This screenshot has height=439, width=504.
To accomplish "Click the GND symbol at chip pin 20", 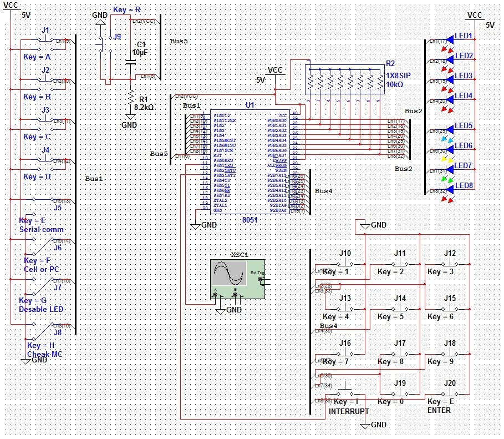I will click(x=195, y=226).
